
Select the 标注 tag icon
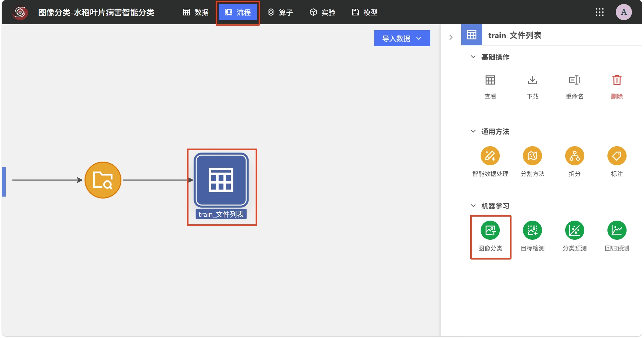point(617,156)
